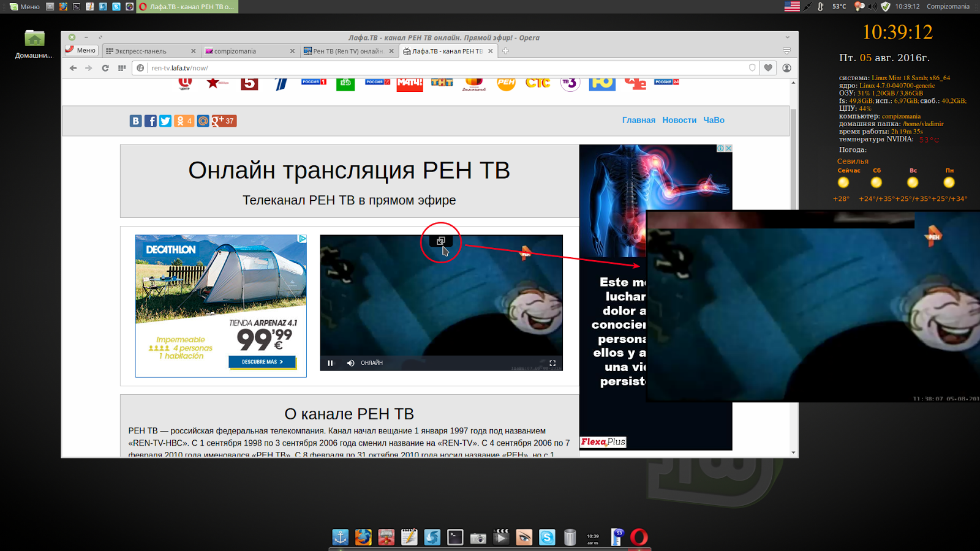Open keyboard layout US flag indicator
This screenshot has height=551, width=980.
[x=792, y=7]
